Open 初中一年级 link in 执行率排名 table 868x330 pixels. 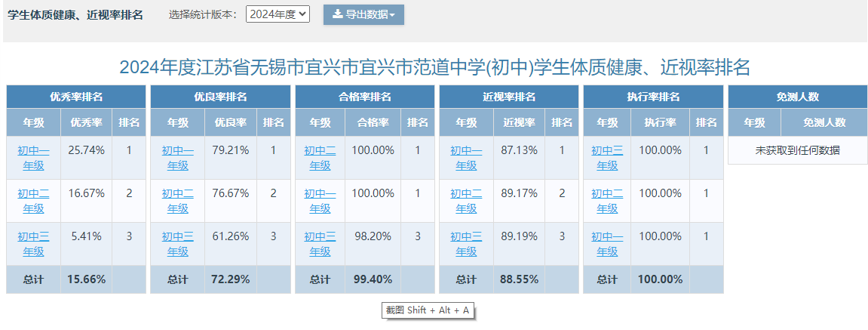pos(607,243)
